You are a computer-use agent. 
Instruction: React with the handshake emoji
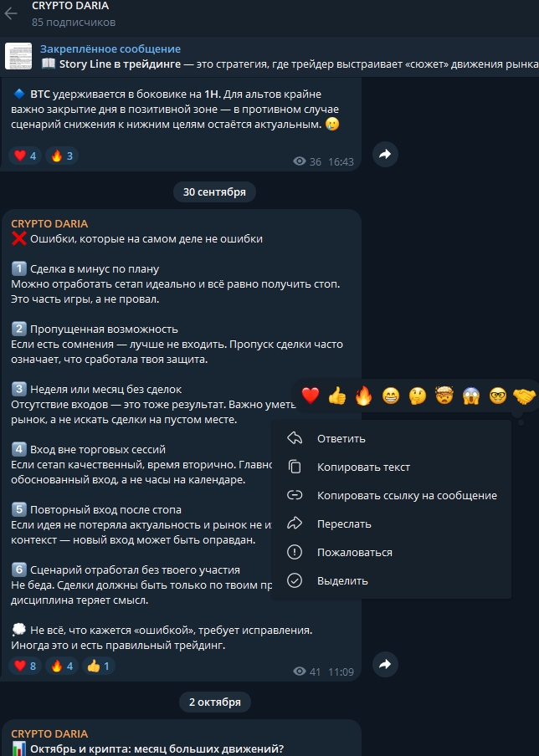click(x=525, y=396)
